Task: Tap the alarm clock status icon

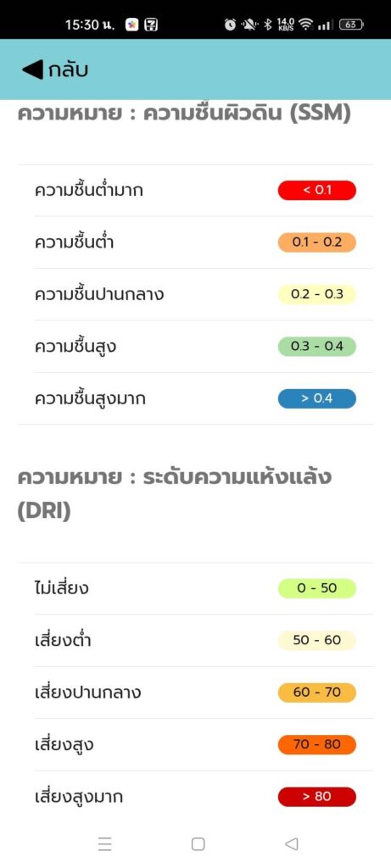Action: (230, 25)
